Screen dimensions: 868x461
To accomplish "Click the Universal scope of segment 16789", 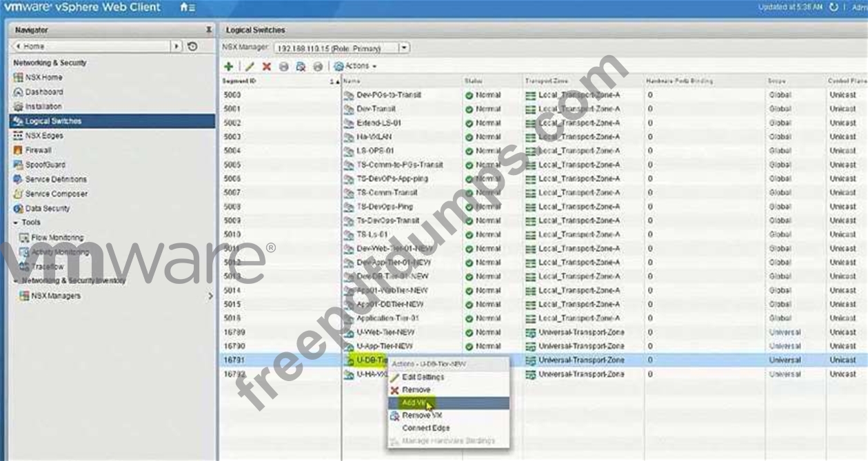I will (785, 332).
